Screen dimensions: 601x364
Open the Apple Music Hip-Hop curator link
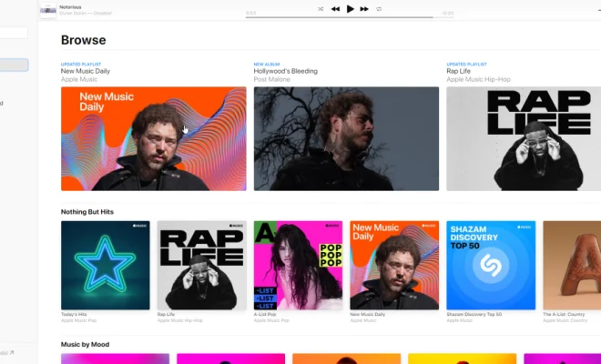pos(478,79)
